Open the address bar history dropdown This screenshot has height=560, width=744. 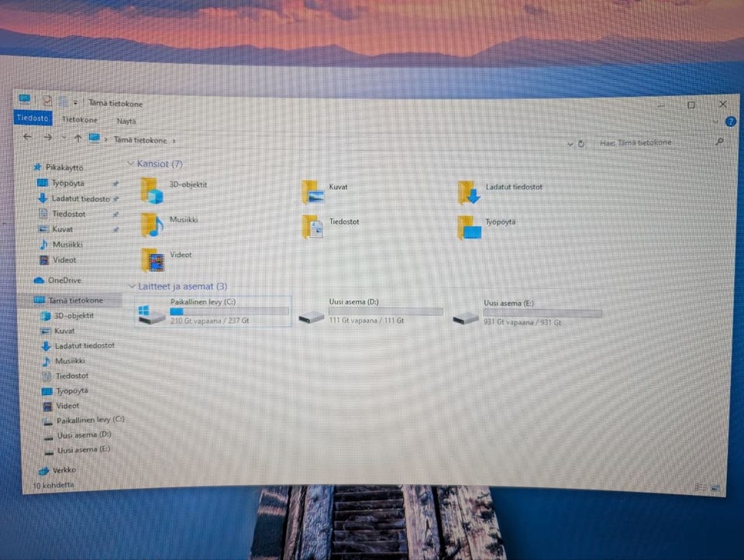(570, 143)
